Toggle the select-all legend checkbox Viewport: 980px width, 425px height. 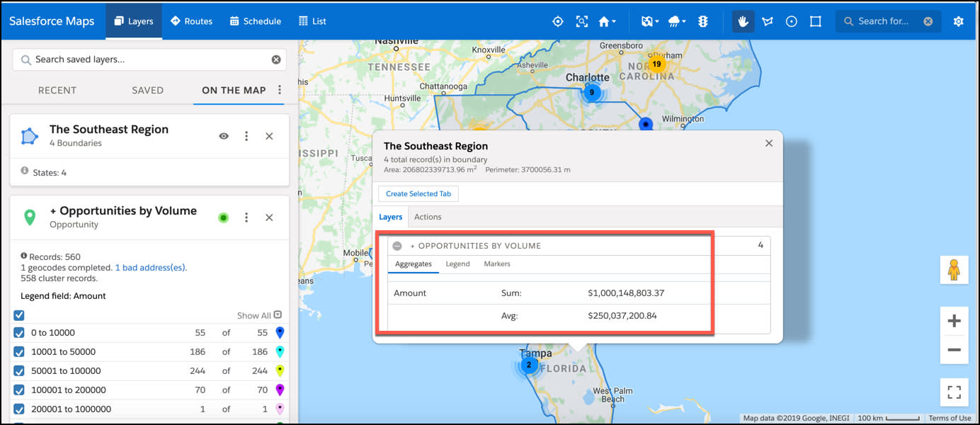(19, 315)
